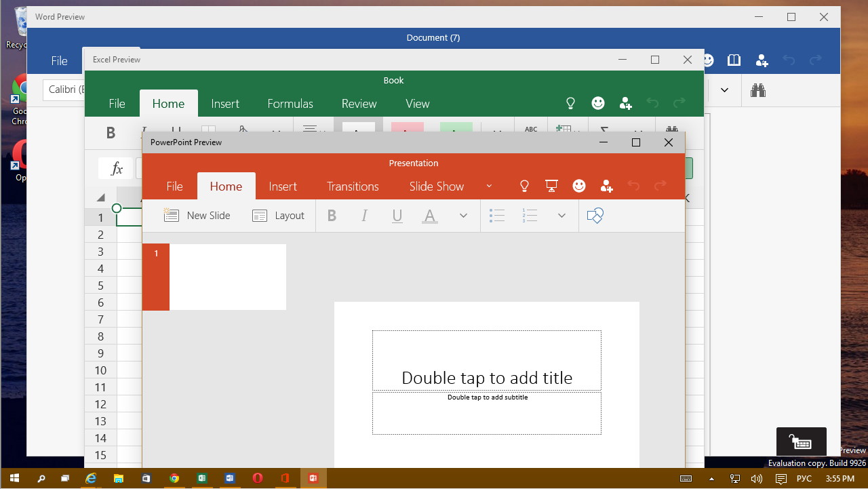This screenshot has width=868, height=489.
Task: Open Excel from the Windows taskbar
Action: (201, 478)
